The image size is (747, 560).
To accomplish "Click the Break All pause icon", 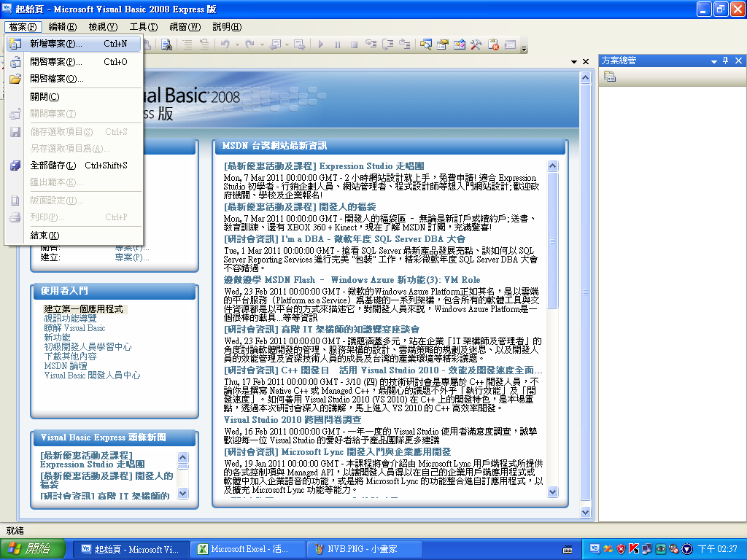I will pyautogui.click(x=337, y=44).
